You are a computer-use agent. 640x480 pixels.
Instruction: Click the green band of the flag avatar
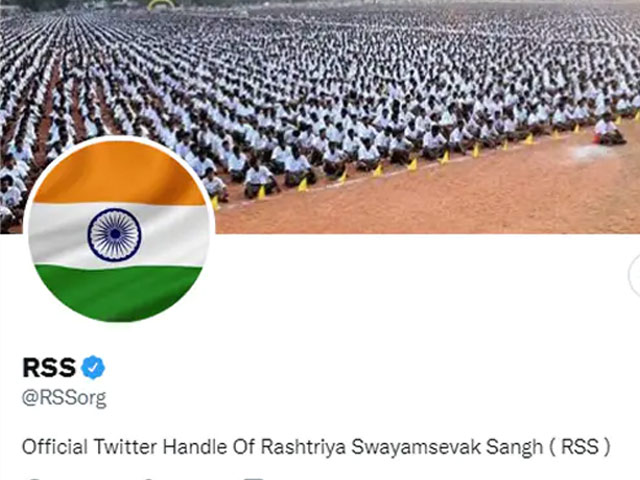click(118, 291)
